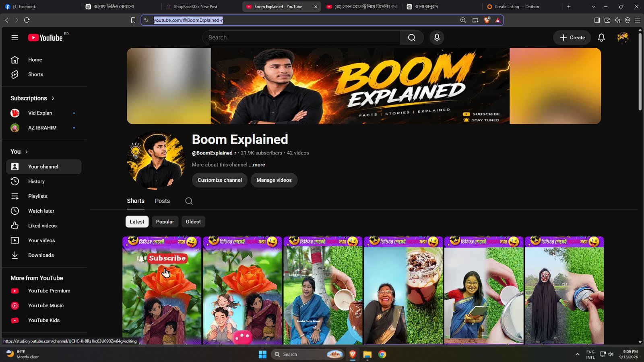The height and width of the screenshot is (362, 644).
Task: Open Liked videos
Action: (x=44, y=226)
